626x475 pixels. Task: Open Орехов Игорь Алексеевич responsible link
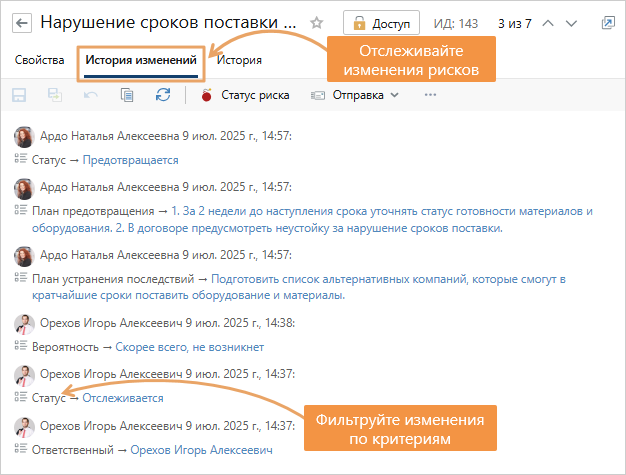click(x=201, y=450)
